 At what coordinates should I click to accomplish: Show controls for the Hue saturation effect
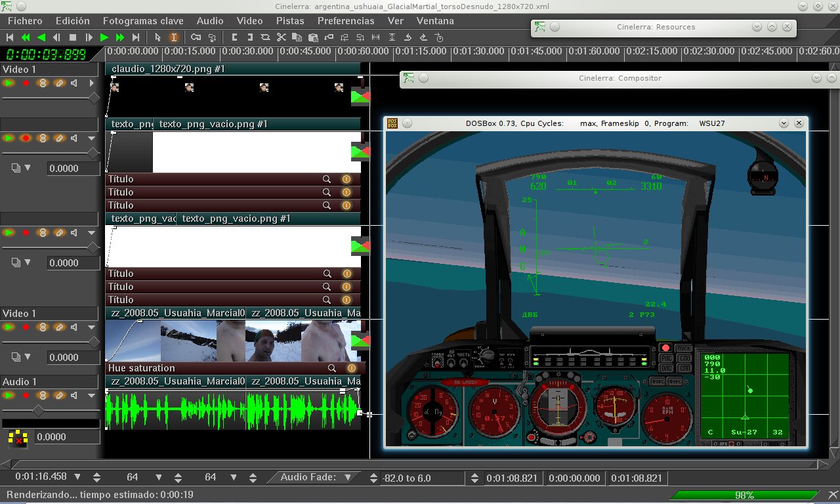[332, 368]
